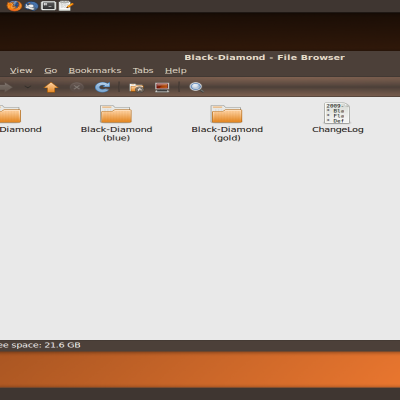Click the 'Diamond' folder name label

pos(21,129)
